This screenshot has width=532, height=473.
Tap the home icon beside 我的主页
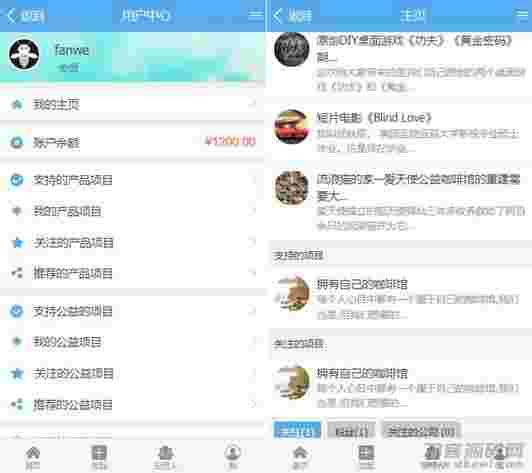click(x=16, y=104)
